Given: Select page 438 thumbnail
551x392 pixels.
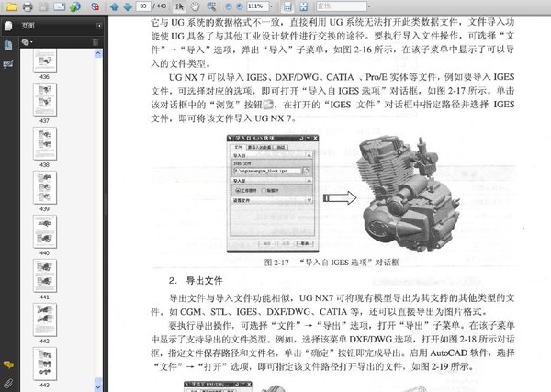Looking at the screenshot, I should 45,143.
